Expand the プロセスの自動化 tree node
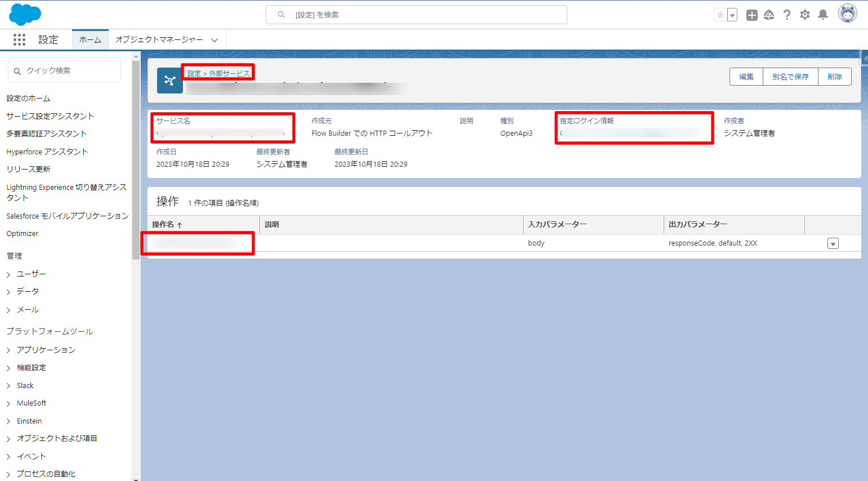 point(8,474)
